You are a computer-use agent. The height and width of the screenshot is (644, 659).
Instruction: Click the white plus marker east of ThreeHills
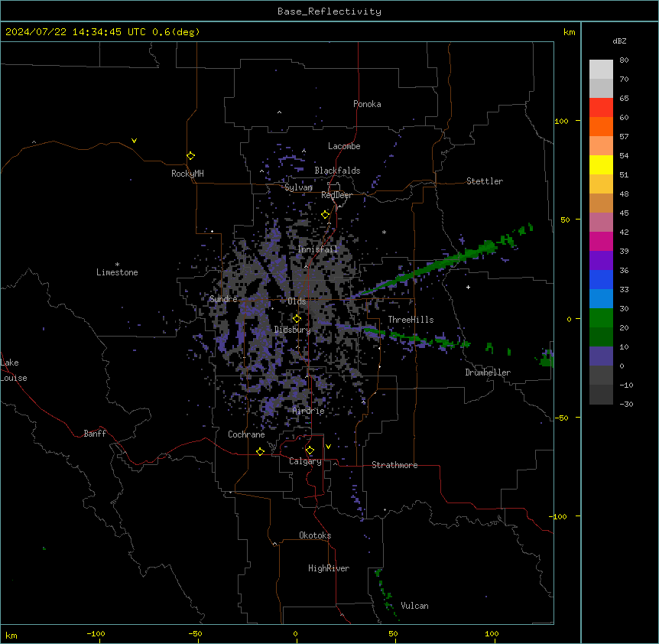(468, 287)
